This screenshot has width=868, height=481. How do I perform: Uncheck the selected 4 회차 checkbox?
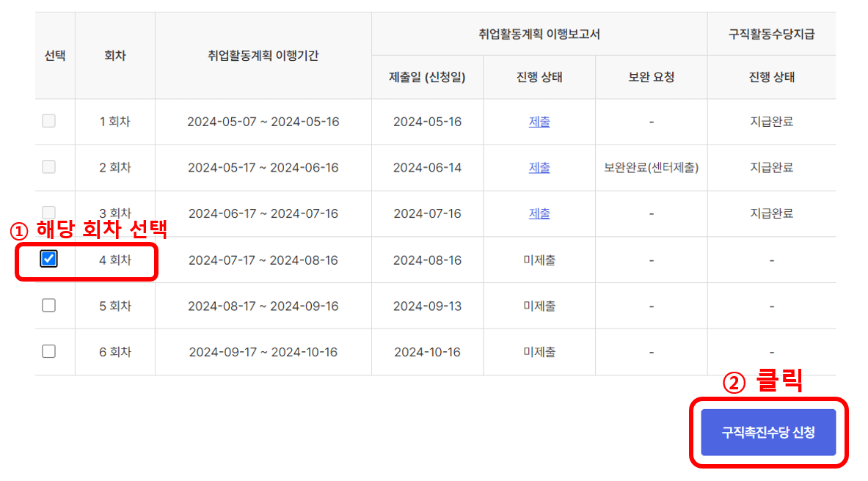[x=48, y=259]
